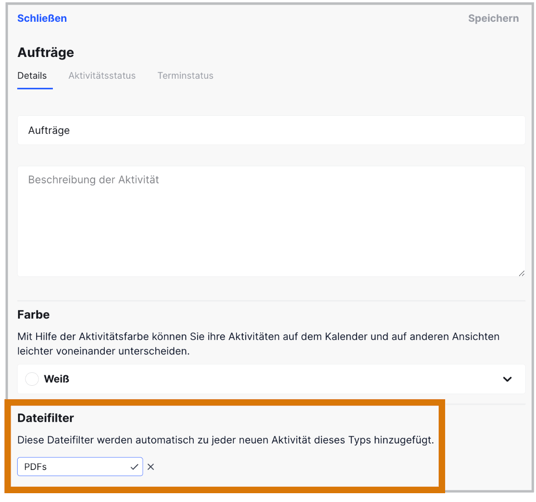Click the description textarea resize handle
Screen dimensions: 536x502
coord(521,273)
